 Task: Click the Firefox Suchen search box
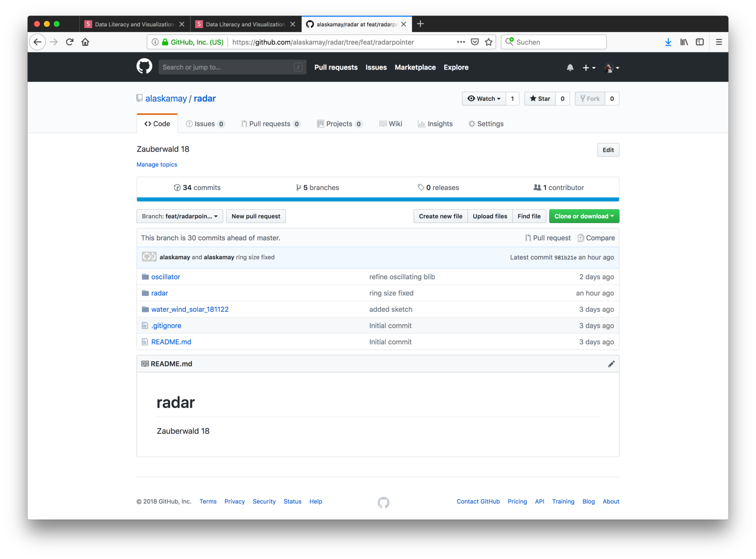[554, 42]
